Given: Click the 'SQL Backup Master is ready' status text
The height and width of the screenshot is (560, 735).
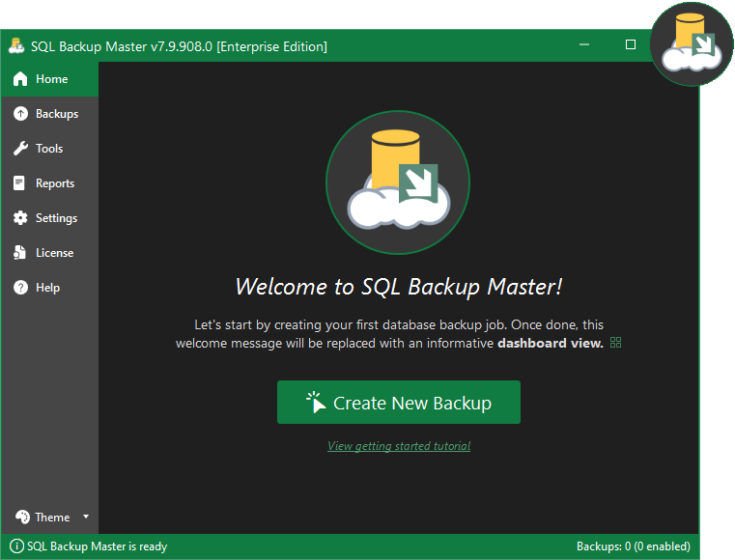Looking at the screenshot, I should [97, 546].
